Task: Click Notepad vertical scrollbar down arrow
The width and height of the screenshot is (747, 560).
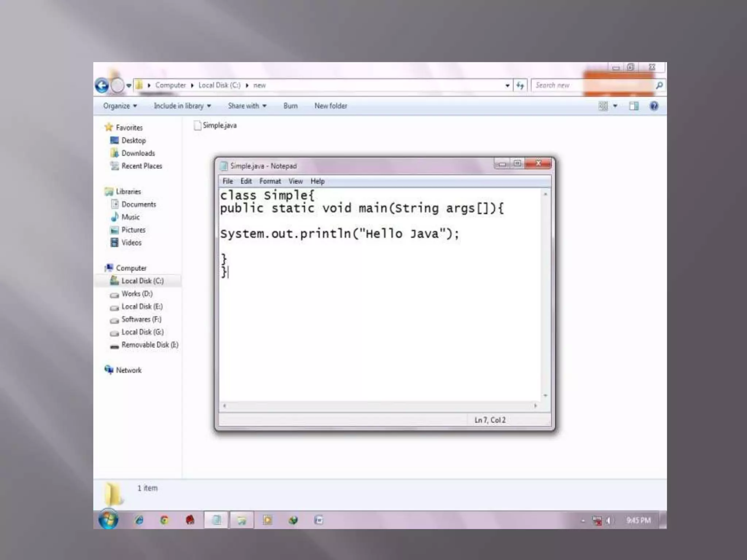Action: coord(545,395)
